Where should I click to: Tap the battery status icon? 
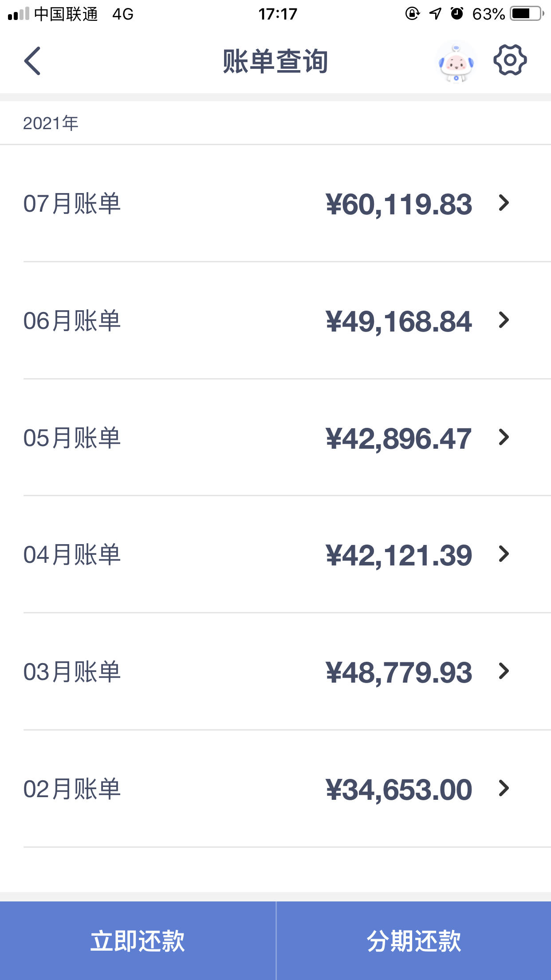(x=527, y=14)
